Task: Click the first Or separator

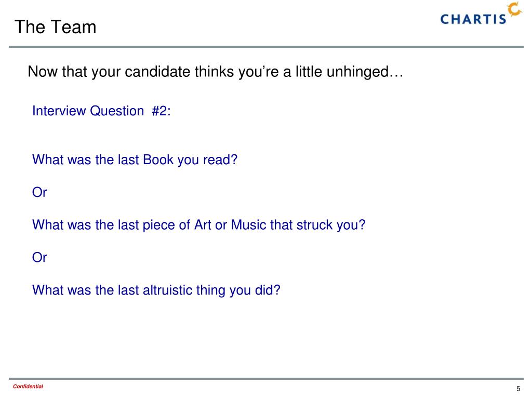Action: tap(39, 192)
